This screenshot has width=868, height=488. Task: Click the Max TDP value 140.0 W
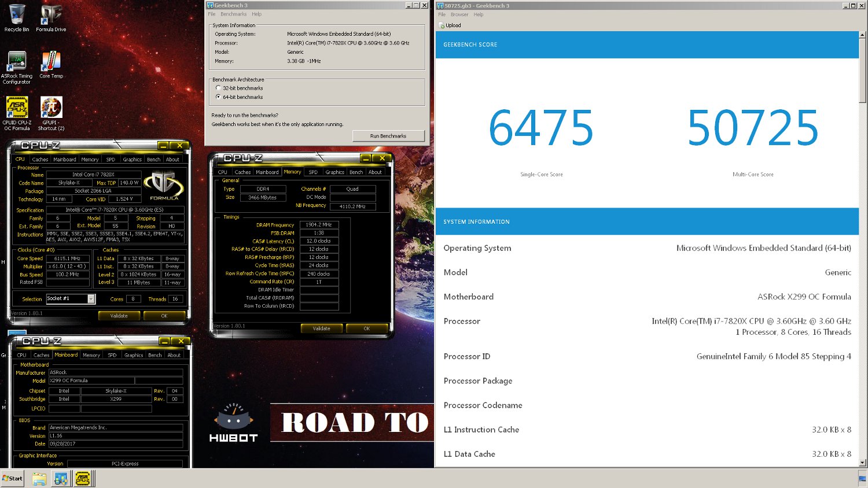129,183
